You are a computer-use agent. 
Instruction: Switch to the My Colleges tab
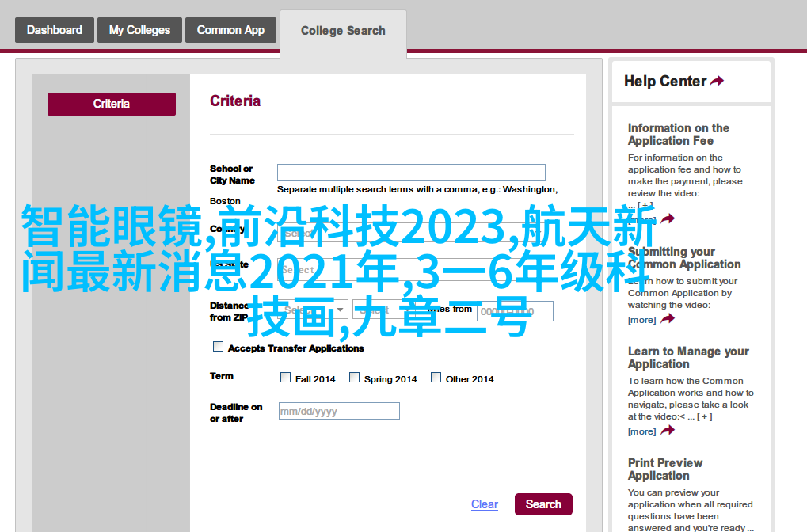139,30
